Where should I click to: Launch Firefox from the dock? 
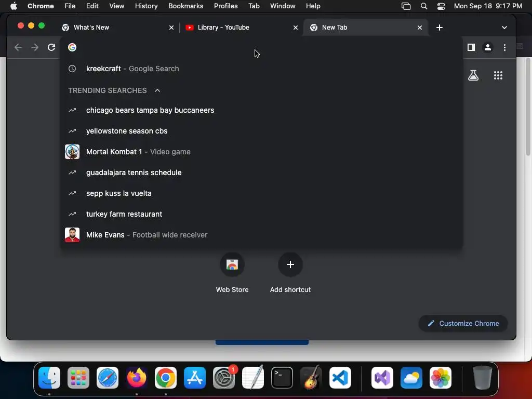(x=137, y=378)
